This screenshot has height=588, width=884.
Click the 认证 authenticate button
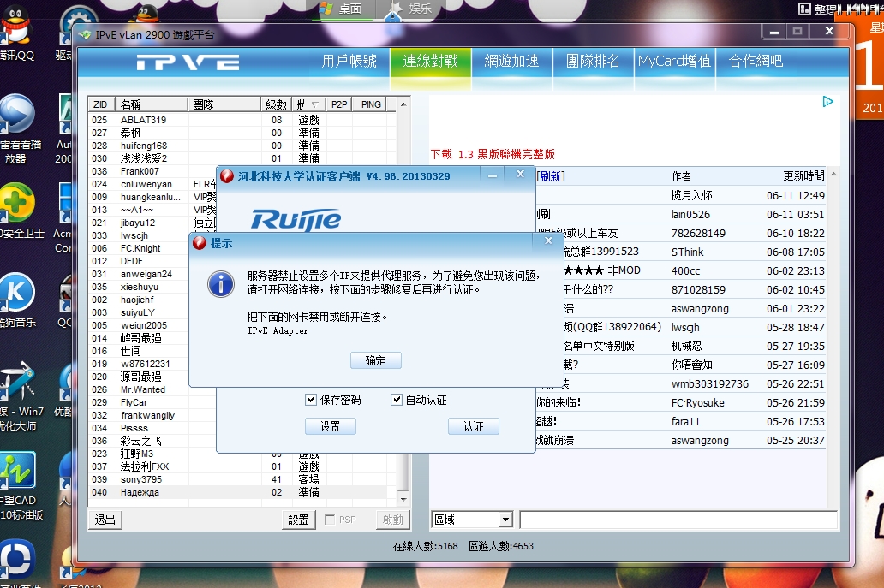(474, 426)
